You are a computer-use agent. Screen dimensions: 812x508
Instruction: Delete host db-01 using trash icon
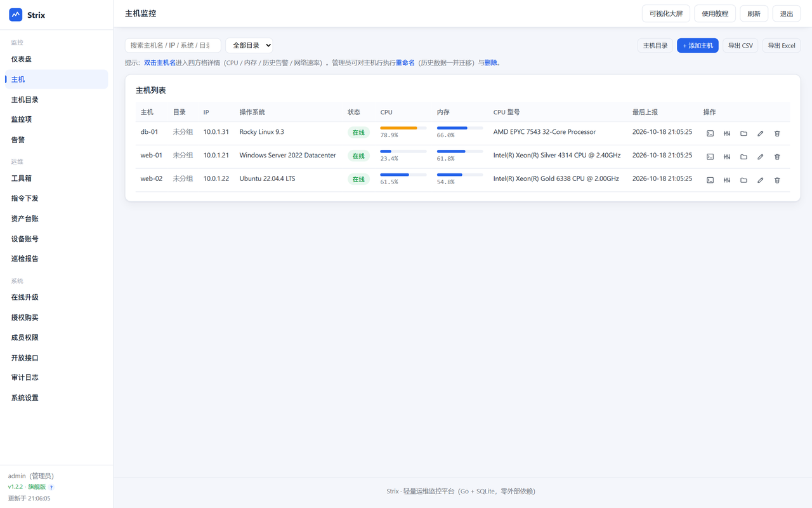(777, 133)
